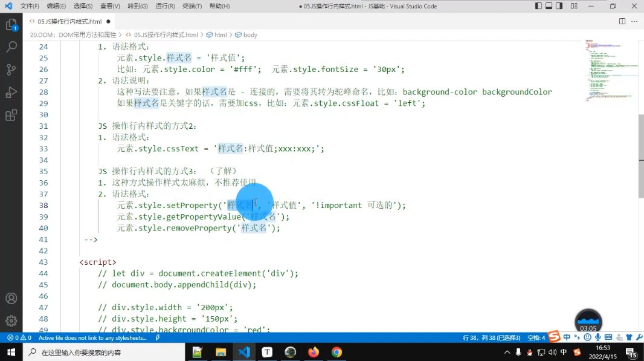The image size is (644, 361).
Task: Click the 03:05 recording timer widget
Action: [x=588, y=322]
